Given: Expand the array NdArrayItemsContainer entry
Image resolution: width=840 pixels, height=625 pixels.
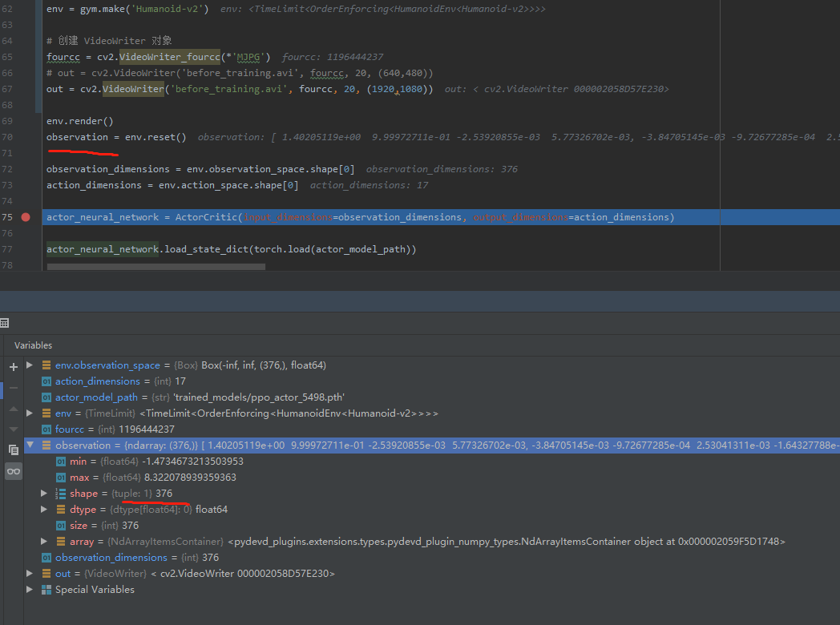Looking at the screenshot, I should pos(44,541).
